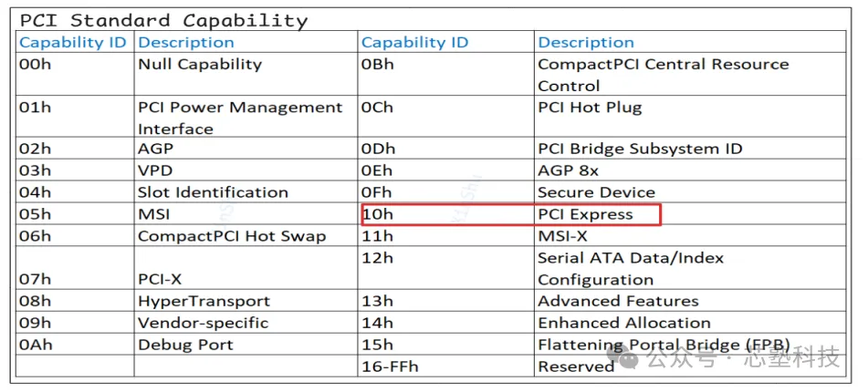Click the "Secure Device" cell

pos(596,192)
